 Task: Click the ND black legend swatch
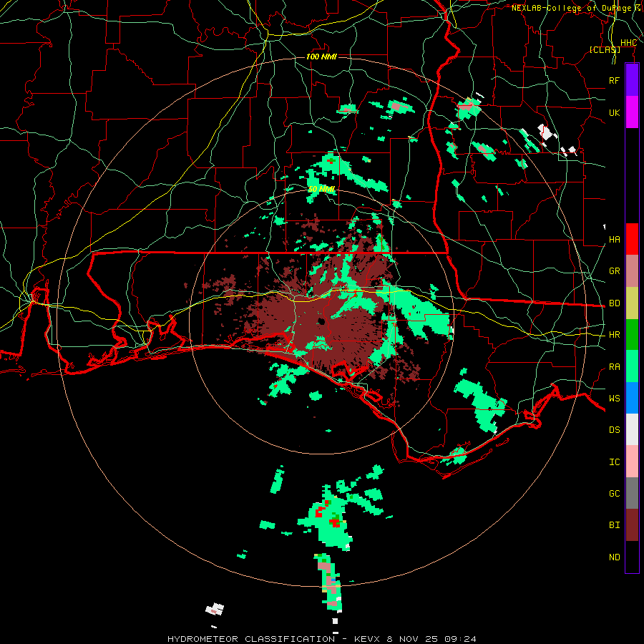click(632, 557)
